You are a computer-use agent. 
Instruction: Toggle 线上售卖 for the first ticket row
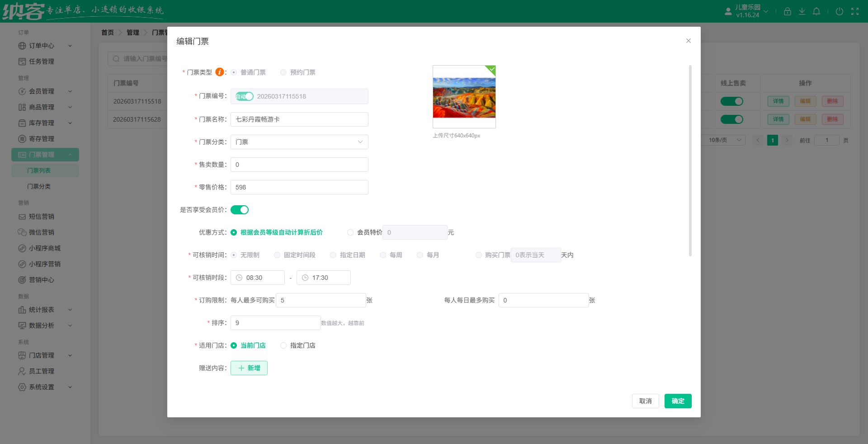click(731, 101)
